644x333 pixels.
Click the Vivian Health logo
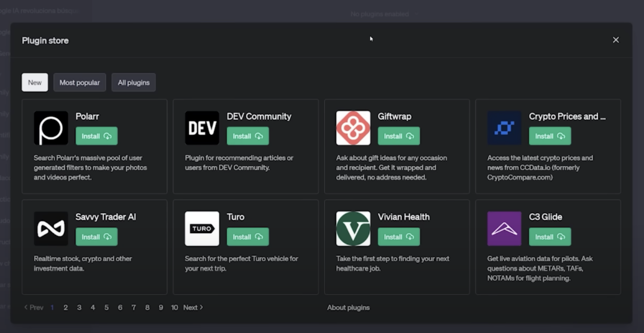(353, 229)
